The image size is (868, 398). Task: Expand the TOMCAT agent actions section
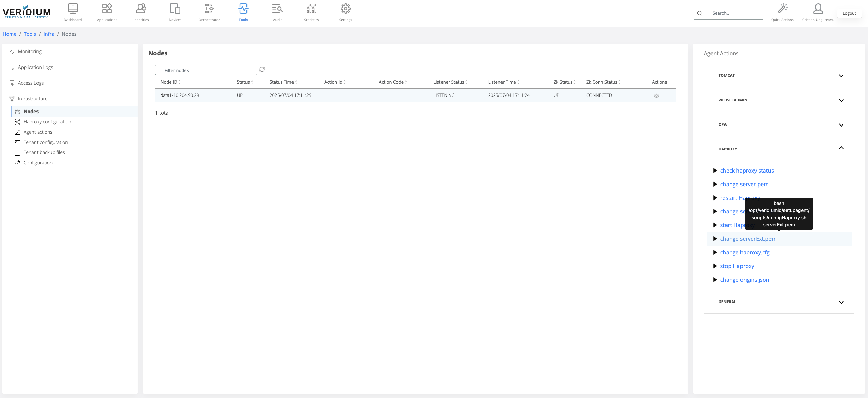[841, 76]
